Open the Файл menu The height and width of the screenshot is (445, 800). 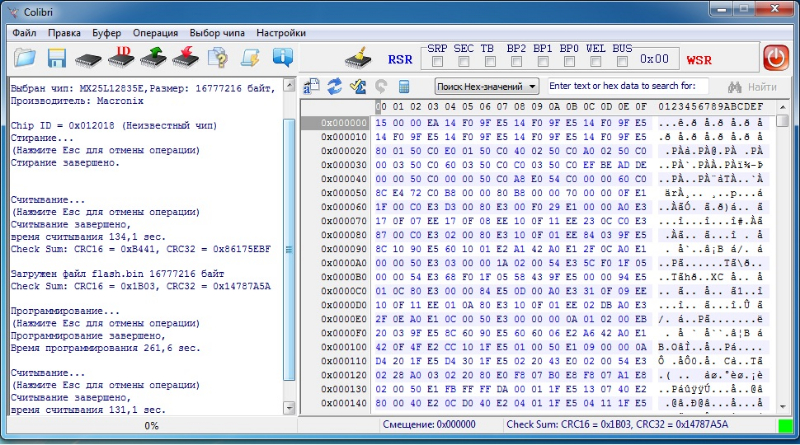click(24, 33)
